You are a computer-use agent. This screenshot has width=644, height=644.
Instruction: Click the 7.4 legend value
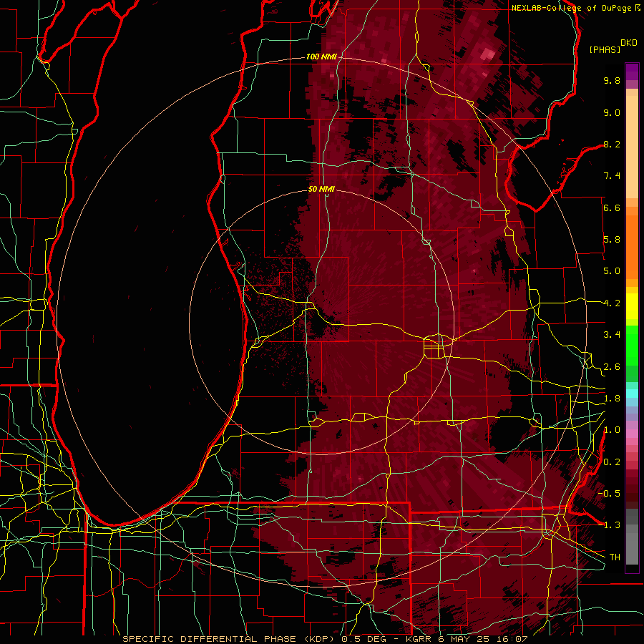point(612,176)
